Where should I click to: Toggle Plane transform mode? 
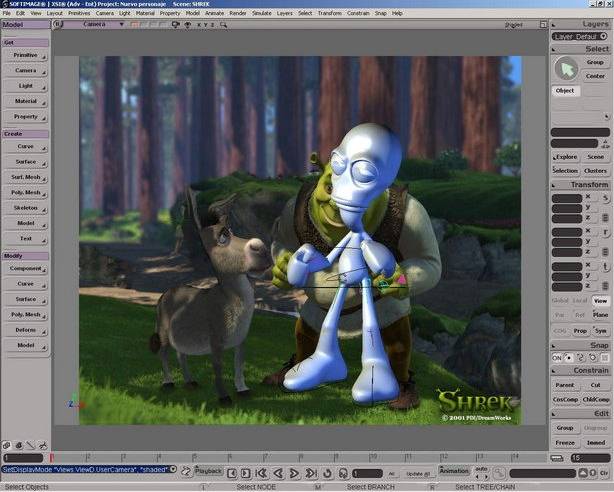click(x=600, y=315)
